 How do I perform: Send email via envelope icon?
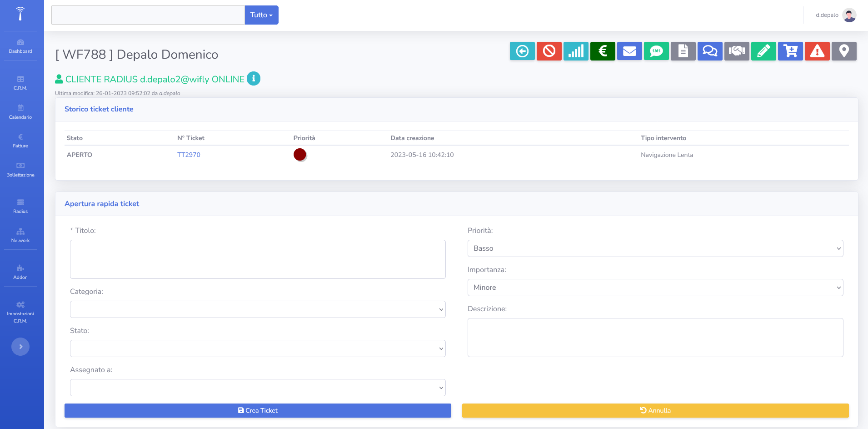coord(629,51)
